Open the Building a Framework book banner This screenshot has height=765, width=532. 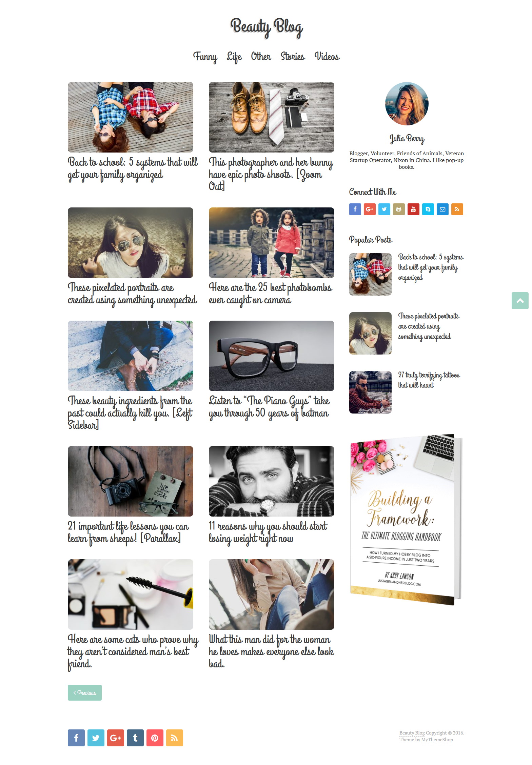(406, 519)
